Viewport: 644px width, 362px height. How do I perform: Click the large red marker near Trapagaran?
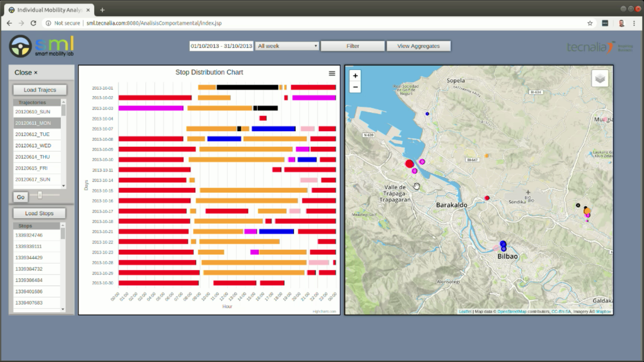pos(410,163)
